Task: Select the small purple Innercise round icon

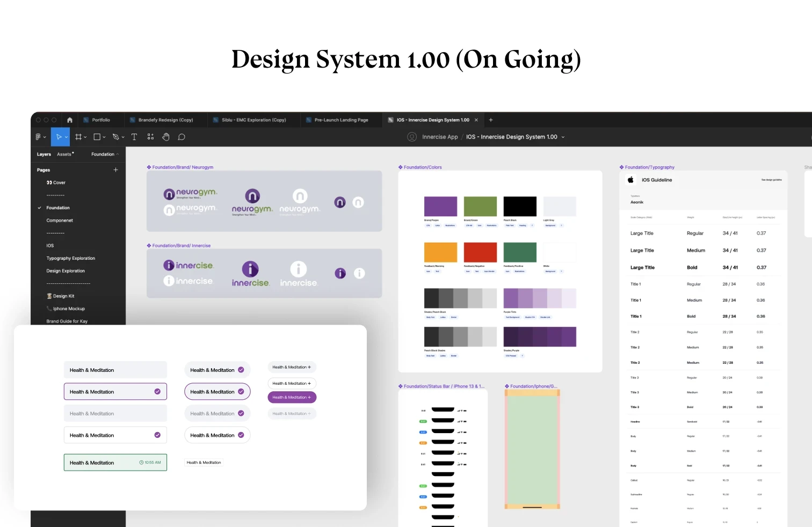Action: tap(340, 273)
